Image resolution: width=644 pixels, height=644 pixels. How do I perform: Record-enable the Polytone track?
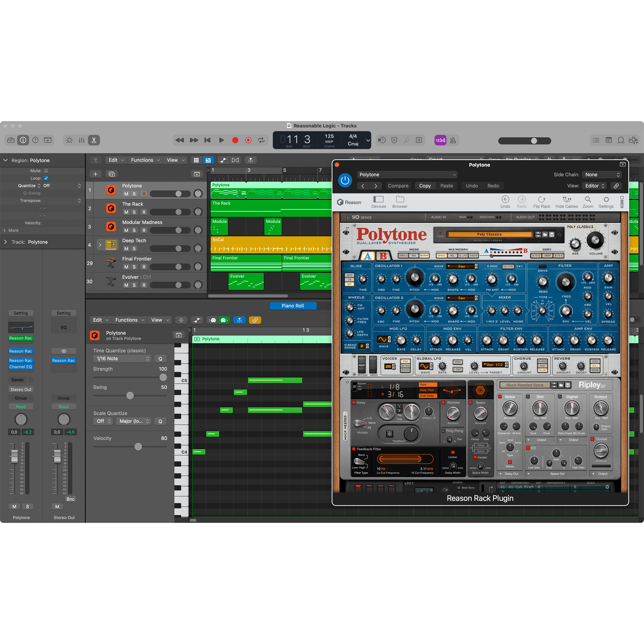[x=144, y=194]
